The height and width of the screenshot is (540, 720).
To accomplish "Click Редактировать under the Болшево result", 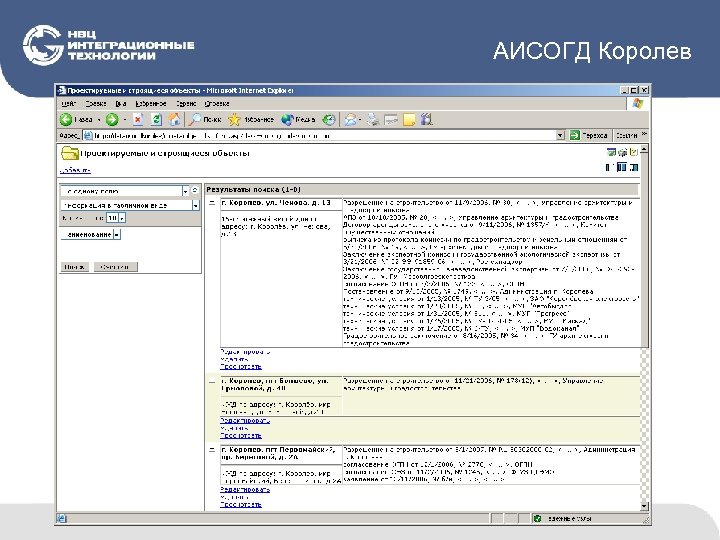I will 245,421.
